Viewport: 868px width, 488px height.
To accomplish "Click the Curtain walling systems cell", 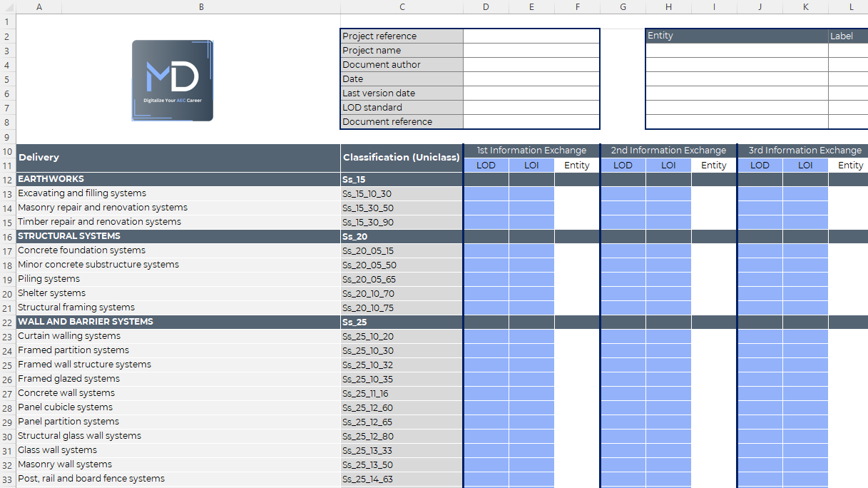I will [178, 336].
